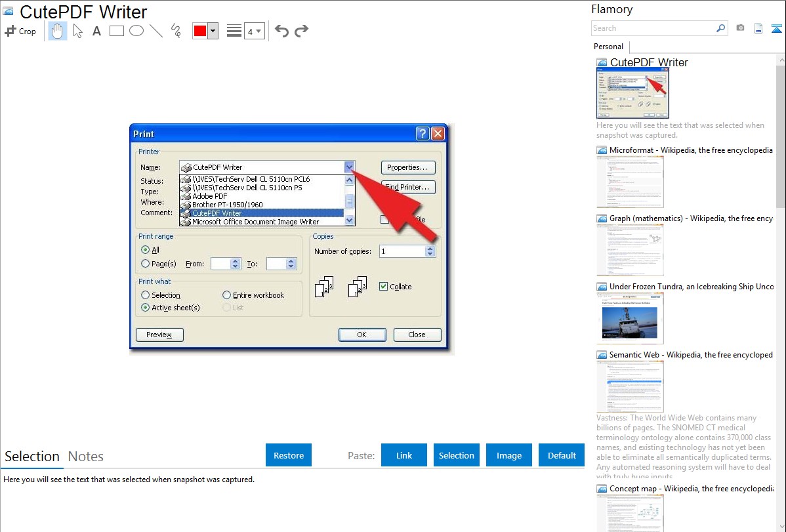Redo the last undone action
Viewport: 786px width, 532px height.
coord(301,31)
